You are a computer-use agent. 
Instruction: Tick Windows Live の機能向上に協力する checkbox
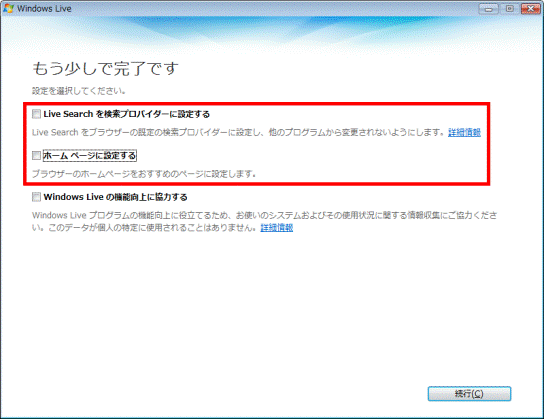(x=36, y=197)
